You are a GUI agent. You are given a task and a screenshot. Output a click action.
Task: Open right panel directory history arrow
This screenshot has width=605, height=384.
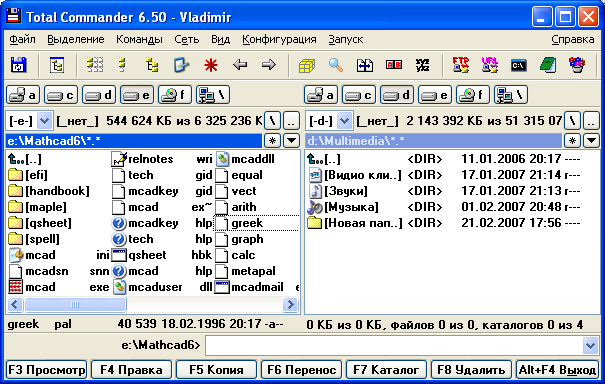(591, 141)
